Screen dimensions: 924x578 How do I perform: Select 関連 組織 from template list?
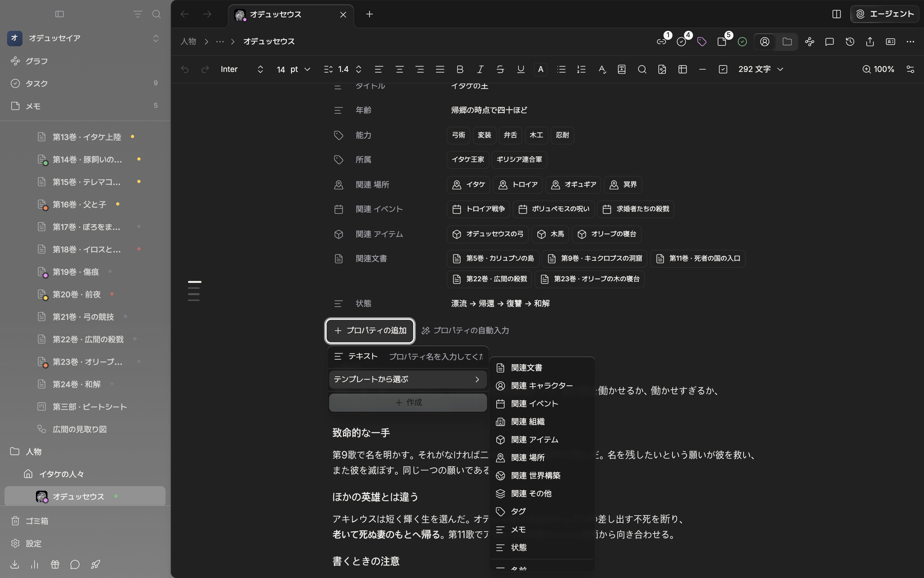[x=542, y=422]
